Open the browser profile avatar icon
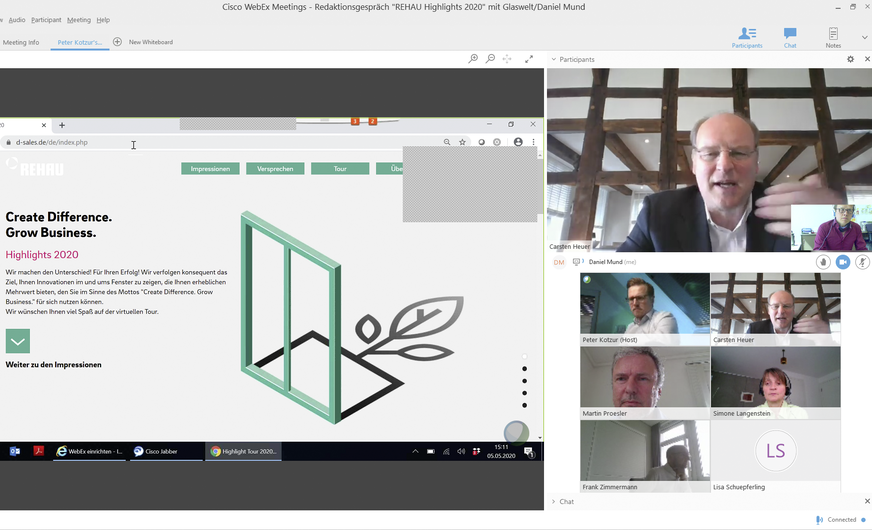This screenshot has height=530, width=872. tap(518, 142)
